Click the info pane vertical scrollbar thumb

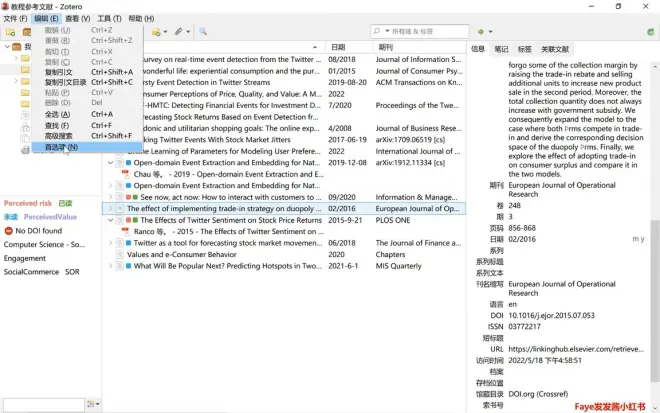click(655, 300)
